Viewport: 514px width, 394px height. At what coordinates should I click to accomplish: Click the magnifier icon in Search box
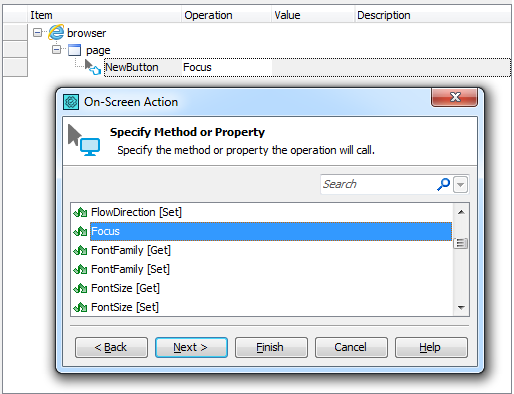click(x=443, y=184)
